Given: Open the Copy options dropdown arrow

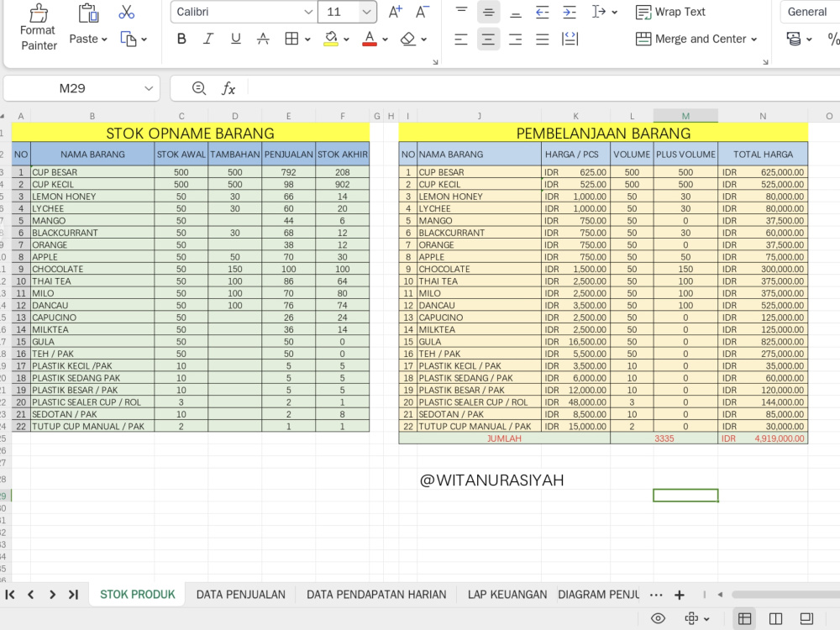Looking at the screenshot, I should pyautogui.click(x=144, y=39).
